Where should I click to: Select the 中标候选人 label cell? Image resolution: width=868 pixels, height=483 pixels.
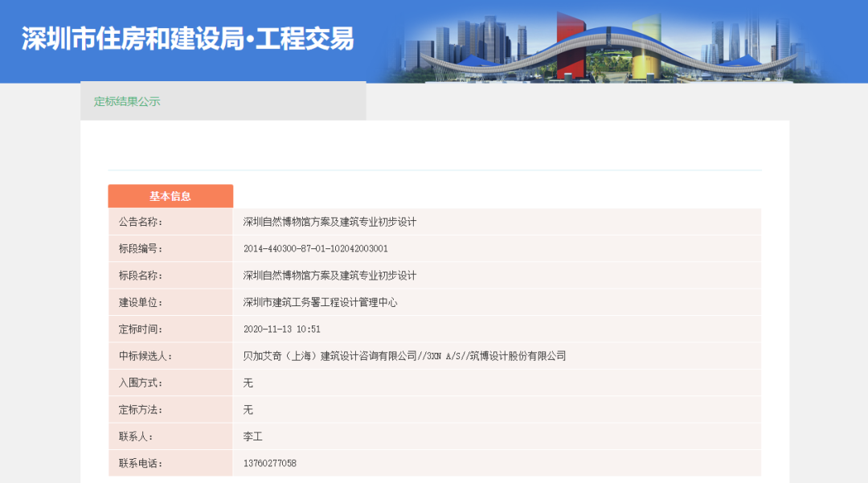coord(145,356)
